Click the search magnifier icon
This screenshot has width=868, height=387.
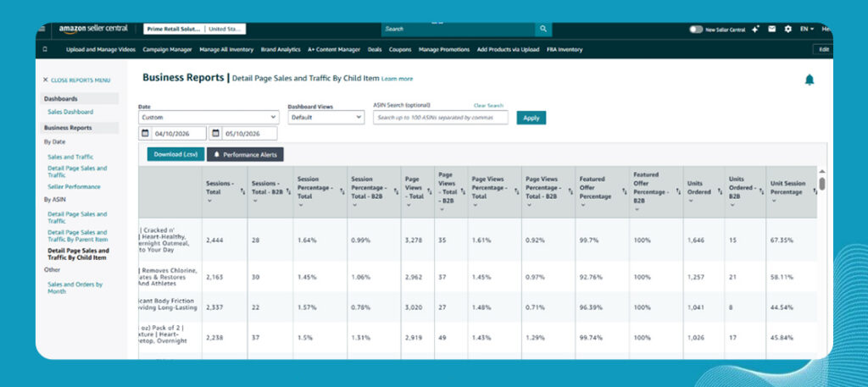coord(543,29)
